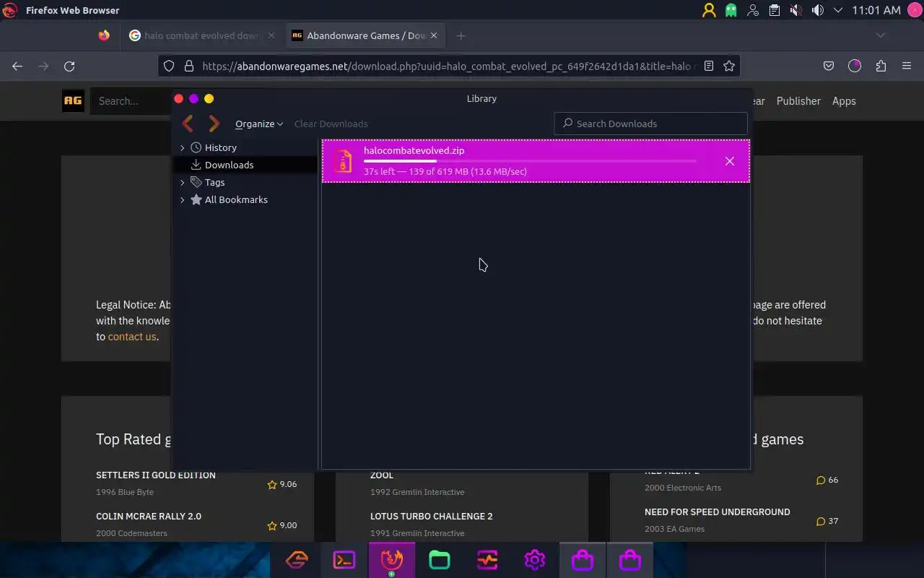Click the Firefox icon in the dock

click(x=392, y=560)
